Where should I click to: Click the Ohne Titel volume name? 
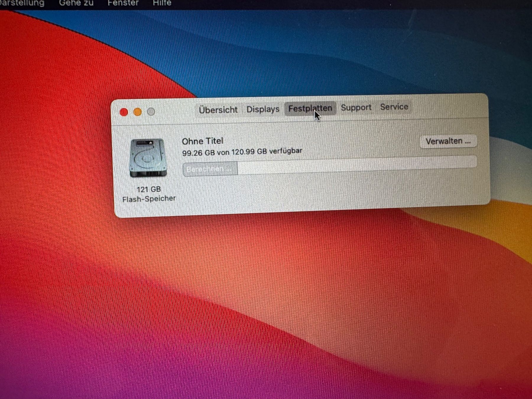pos(202,141)
